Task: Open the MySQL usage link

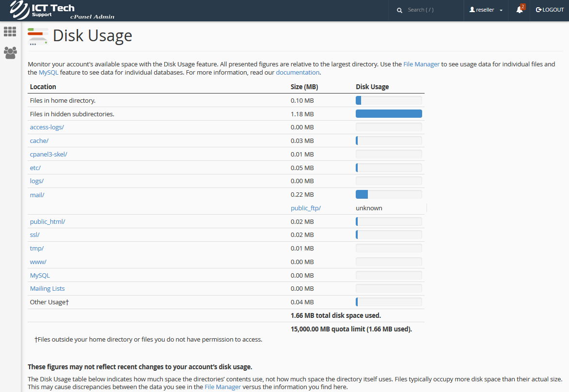Action: pyautogui.click(x=40, y=275)
